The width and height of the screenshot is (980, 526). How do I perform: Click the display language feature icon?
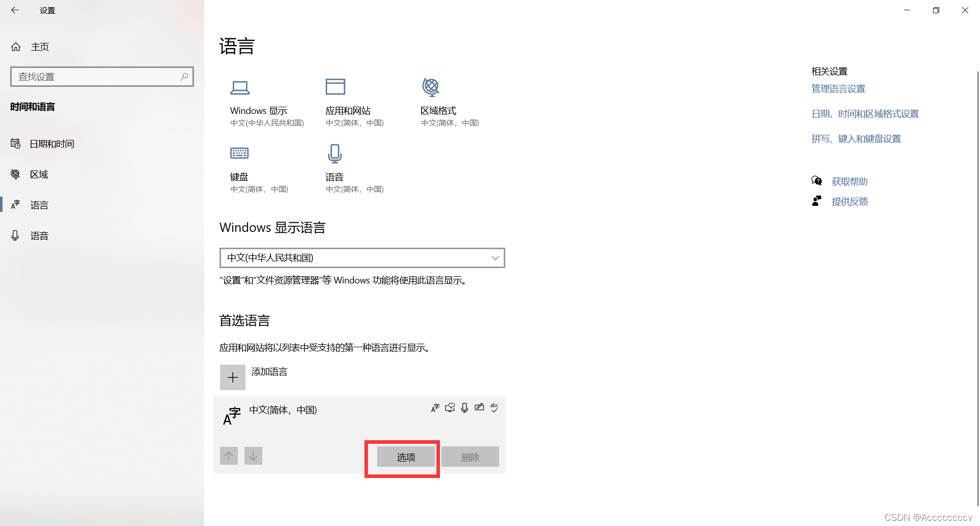click(435, 408)
